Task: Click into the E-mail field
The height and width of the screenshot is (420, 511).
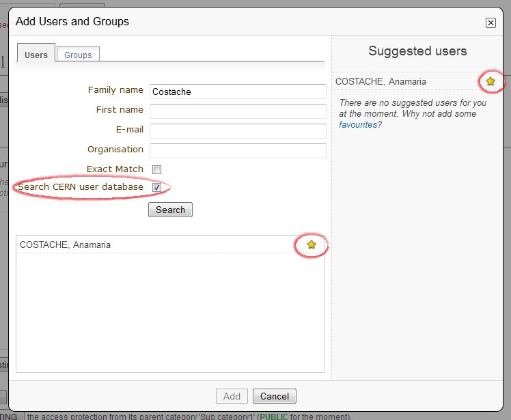Action: (237, 131)
